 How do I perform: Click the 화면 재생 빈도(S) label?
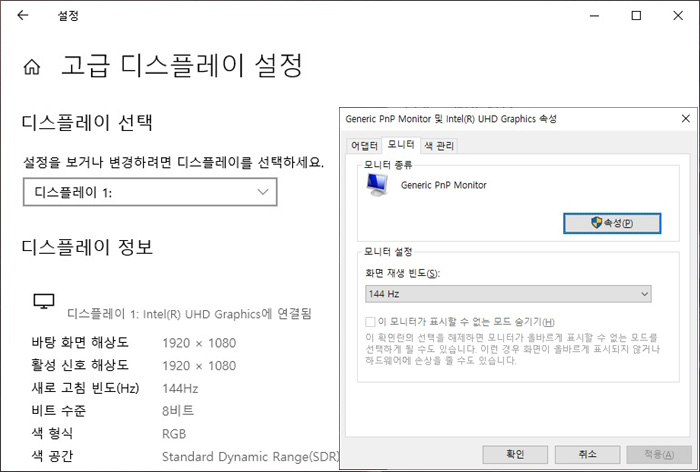[x=403, y=273]
